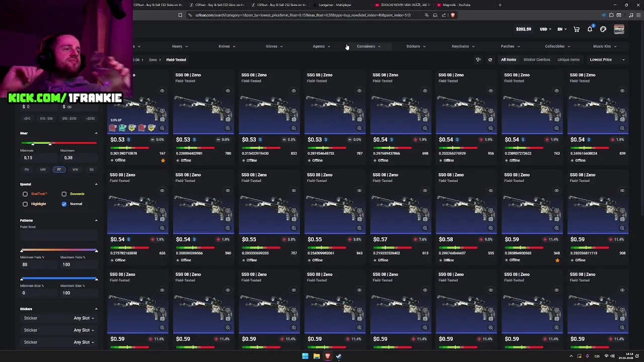Open the theme palette icon
This screenshot has height=362, width=644.
click(603, 29)
